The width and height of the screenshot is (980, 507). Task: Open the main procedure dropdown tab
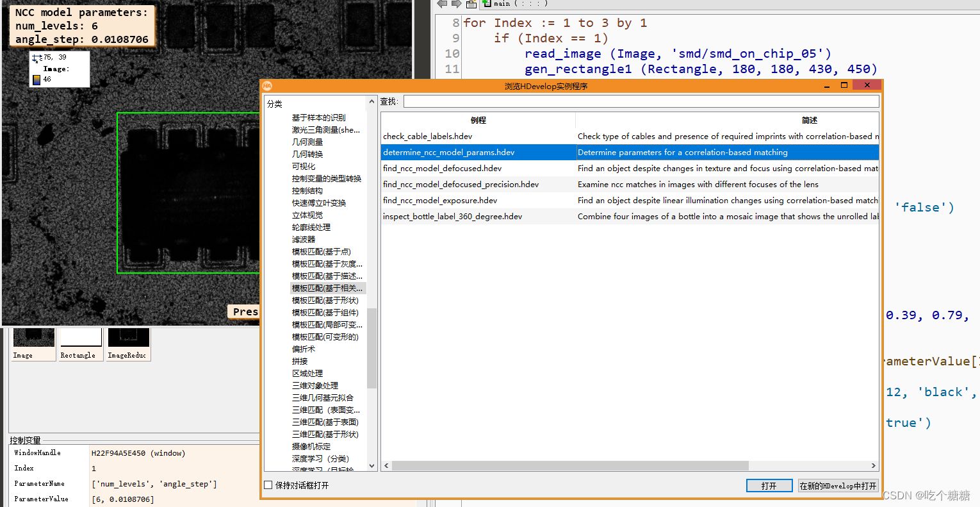(x=516, y=3)
